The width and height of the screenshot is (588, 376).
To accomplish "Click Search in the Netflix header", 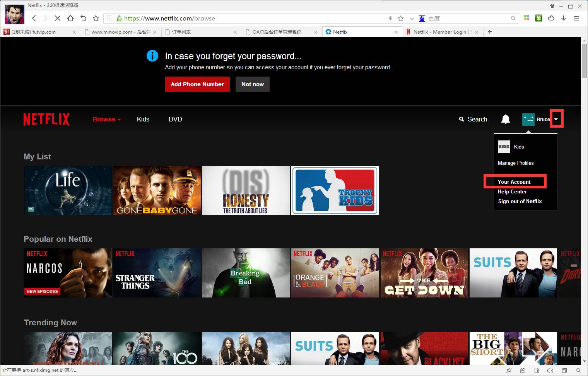I will coord(473,119).
